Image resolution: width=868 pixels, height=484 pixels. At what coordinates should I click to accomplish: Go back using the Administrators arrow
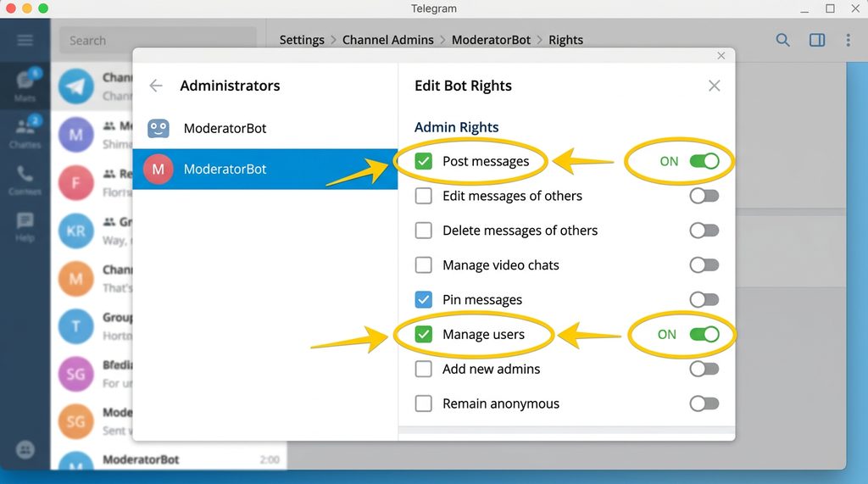pyautogui.click(x=156, y=86)
